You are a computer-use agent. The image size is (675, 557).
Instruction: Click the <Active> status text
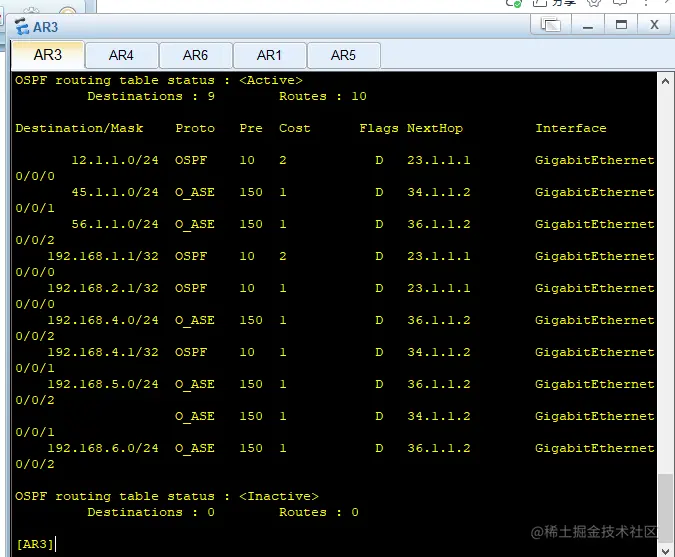pyautogui.click(x=271, y=80)
